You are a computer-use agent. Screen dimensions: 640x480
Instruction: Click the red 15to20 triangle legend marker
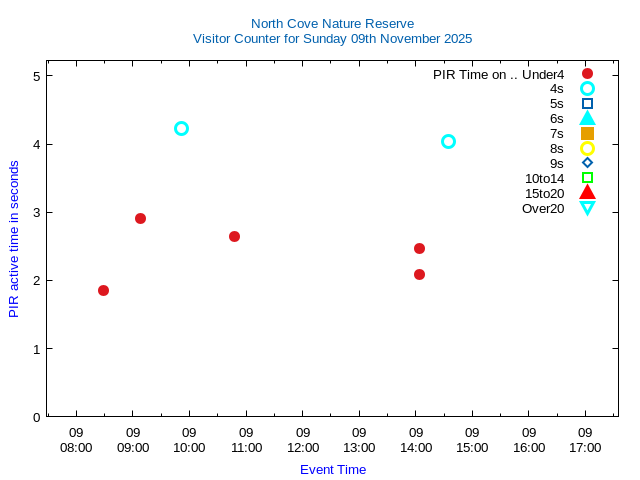[x=587, y=192]
